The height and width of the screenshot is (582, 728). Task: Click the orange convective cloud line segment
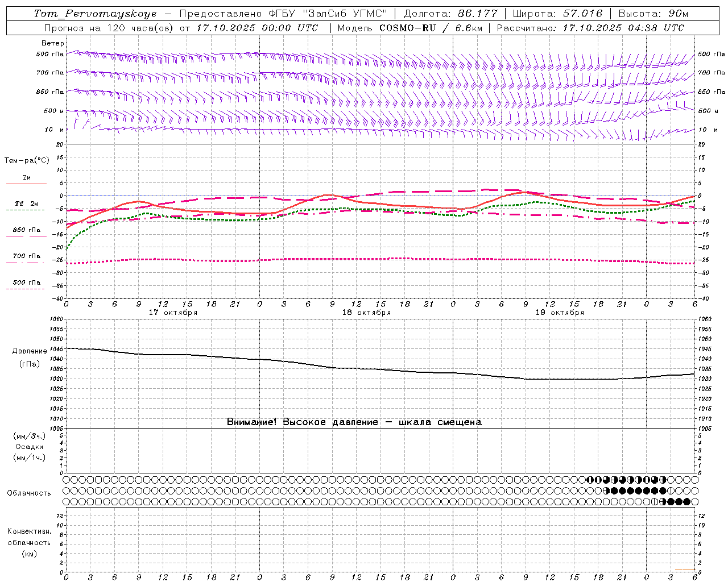coord(685,569)
